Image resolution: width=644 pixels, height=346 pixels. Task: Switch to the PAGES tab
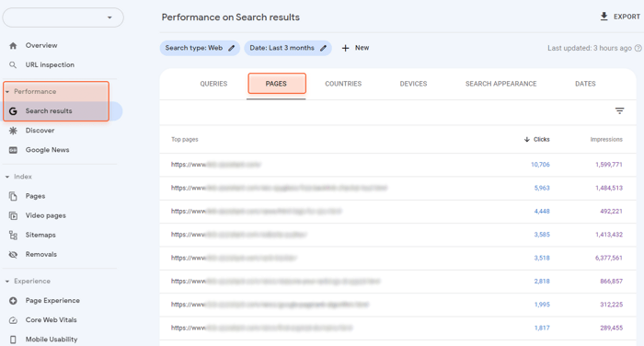[276, 84]
